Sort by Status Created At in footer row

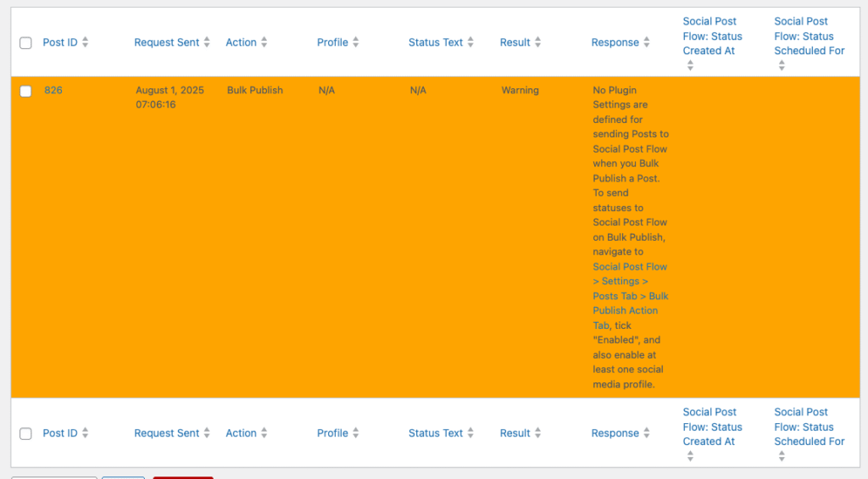click(712, 427)
